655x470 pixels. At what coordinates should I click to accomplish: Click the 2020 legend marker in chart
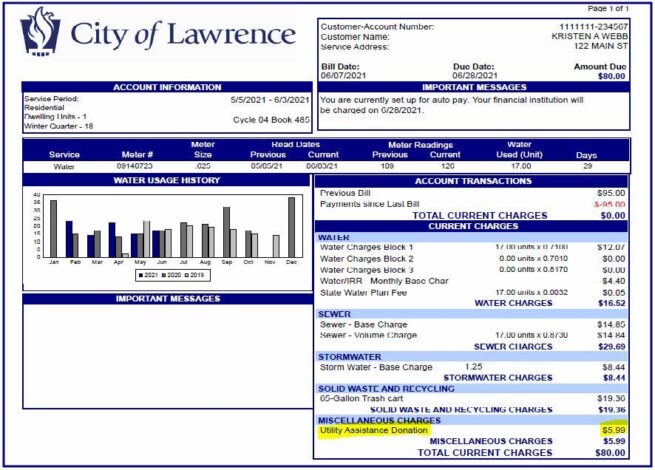coord(164,275)
